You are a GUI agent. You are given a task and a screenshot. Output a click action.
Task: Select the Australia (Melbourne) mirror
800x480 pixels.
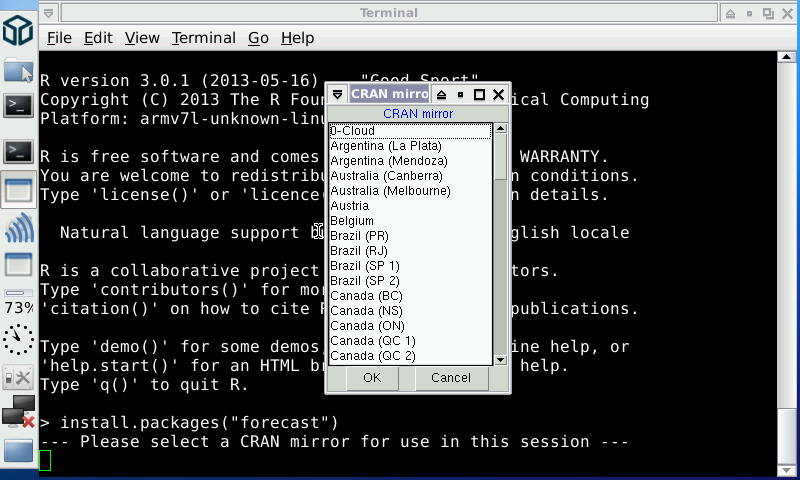pos(410,191)
